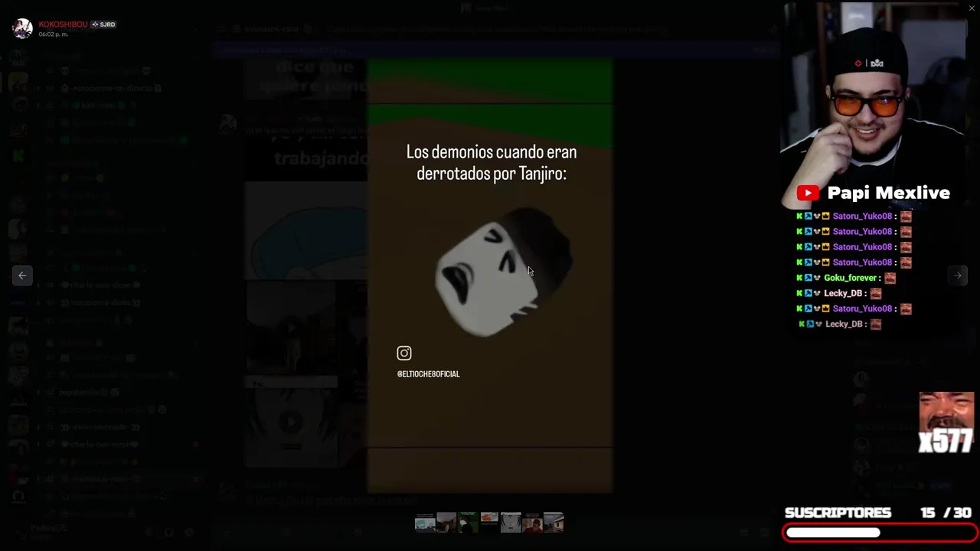Select the red and blue picture thumbnail
The width and height of the screenshot is (980, 551).
(489, 523)
